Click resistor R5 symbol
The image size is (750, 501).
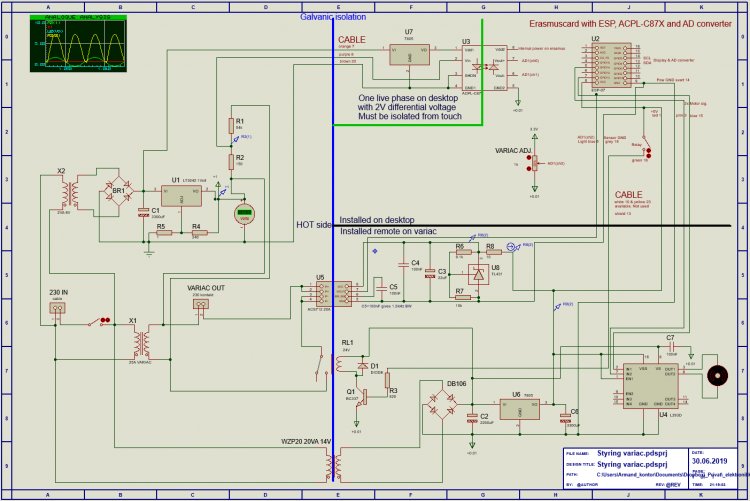164,233
